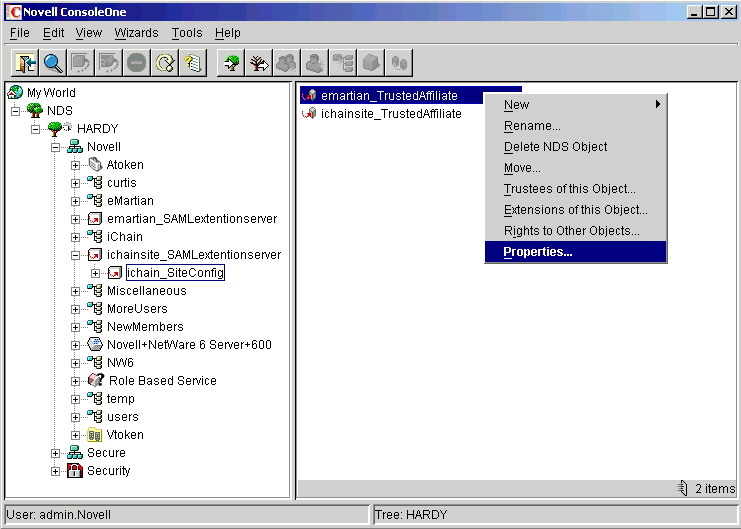741x529 pixels.
Task: Select the MoreUsers container label
Action: pos(137,308)
